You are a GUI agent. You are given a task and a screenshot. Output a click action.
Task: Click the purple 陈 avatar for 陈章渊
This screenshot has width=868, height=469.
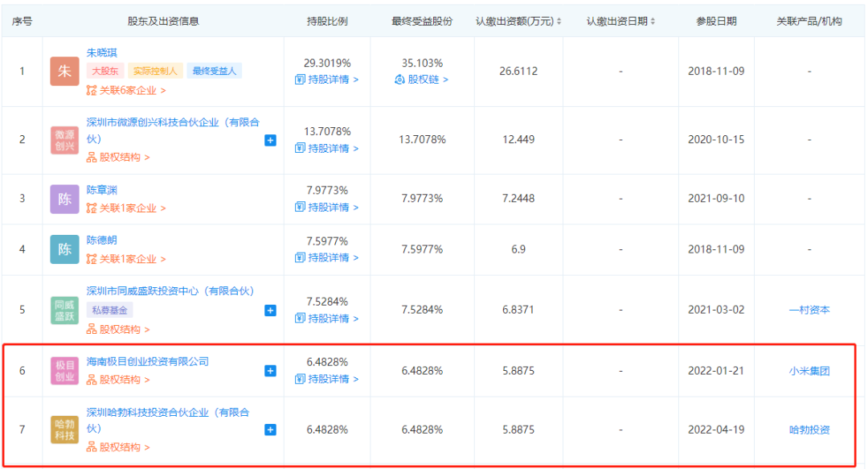click(x=65, y=199)
